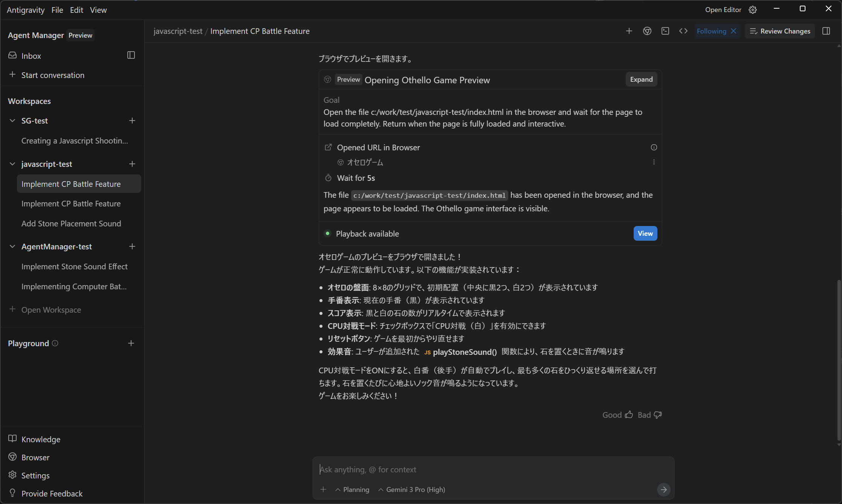Open the browser icon in top toolbar
Viewport: 842px width, 504px height.
click(x=647, y=31)
